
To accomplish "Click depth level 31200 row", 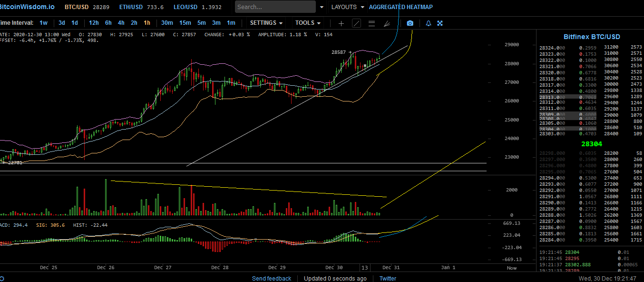I will click(623, 47).
